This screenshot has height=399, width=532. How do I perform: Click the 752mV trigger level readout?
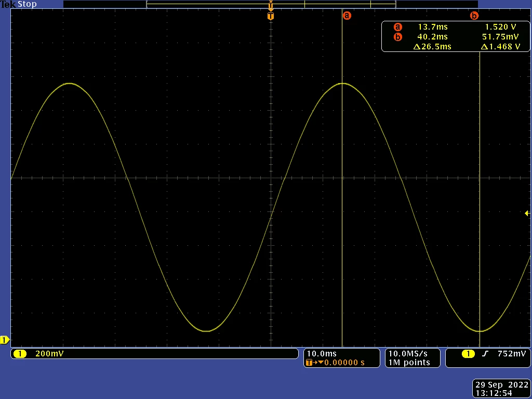512,353
